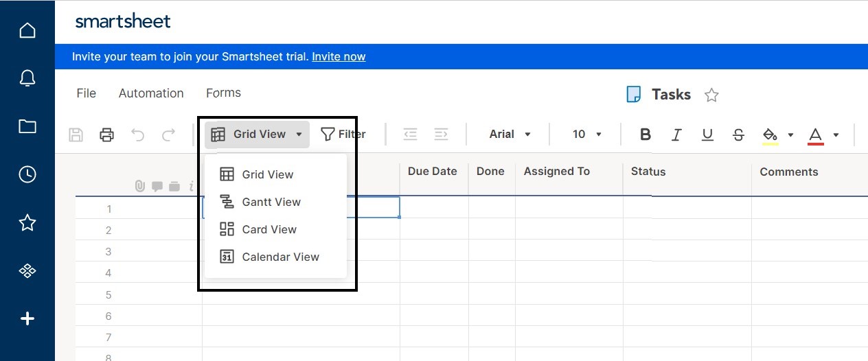This screenshot has width=868, height=361.
Task: Click the Redo arrow
Action: 168,135
